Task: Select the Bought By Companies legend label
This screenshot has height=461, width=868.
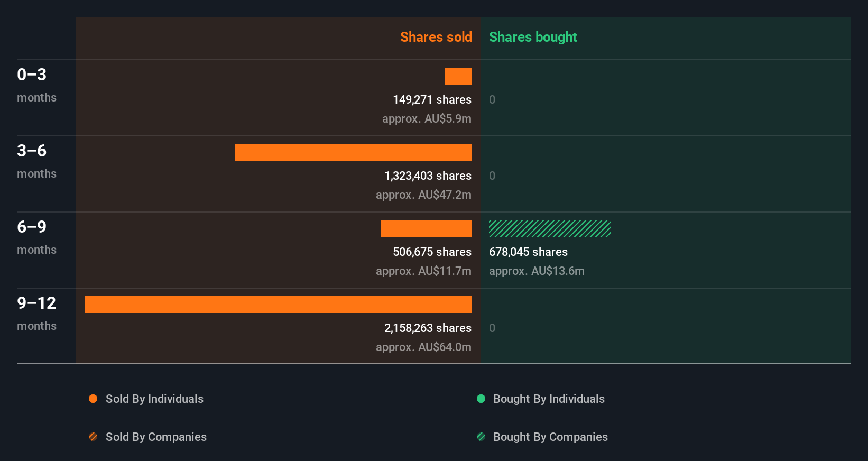Action: (550, 437)
